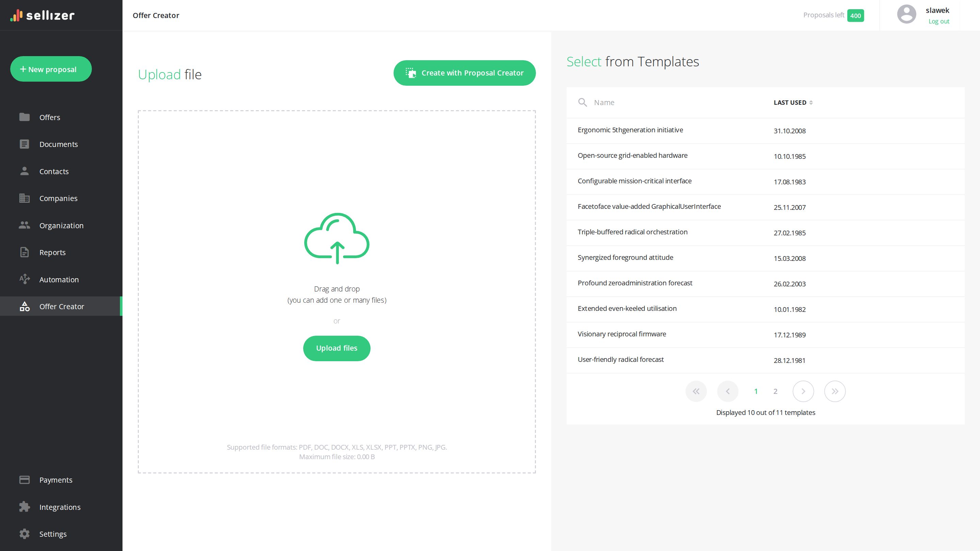This screenshot has width=980, height=551.
Task: Click the Automation icon in sidebar
Action: 24,279
